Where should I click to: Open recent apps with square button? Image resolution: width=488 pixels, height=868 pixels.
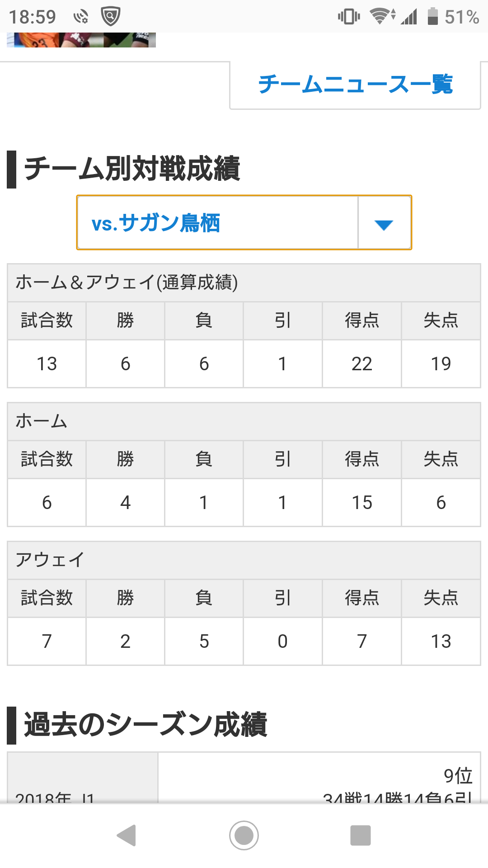[x=360, y=835]
